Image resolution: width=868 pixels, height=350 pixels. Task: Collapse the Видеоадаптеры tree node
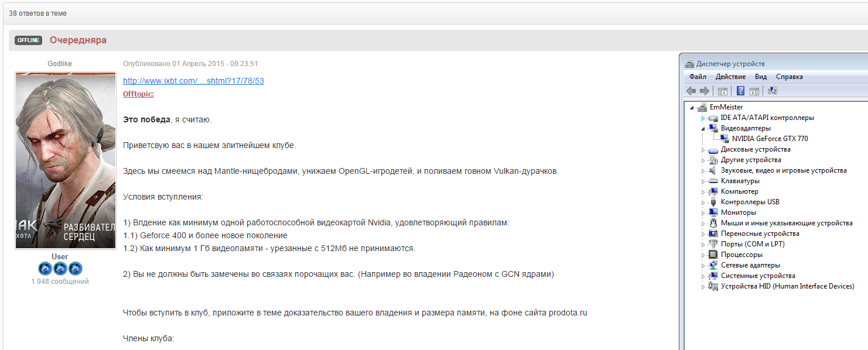(x=702, y=128)
